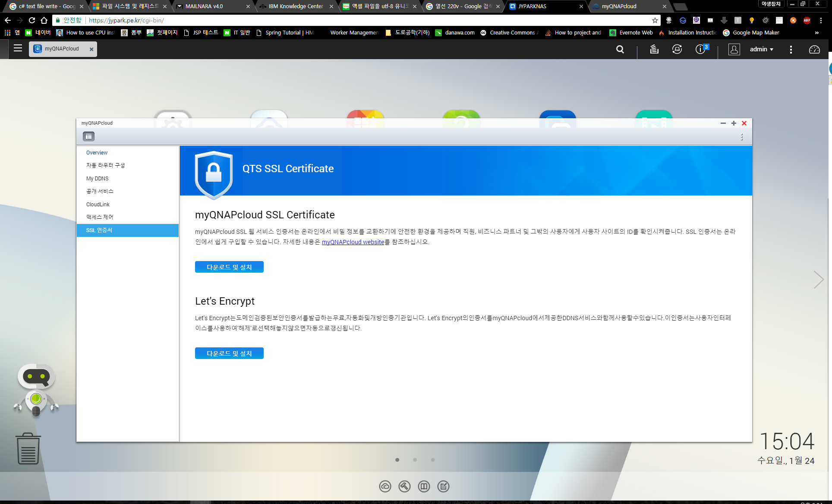
Task: Select the third desktop page dot
Action: [x=432, y=460]
